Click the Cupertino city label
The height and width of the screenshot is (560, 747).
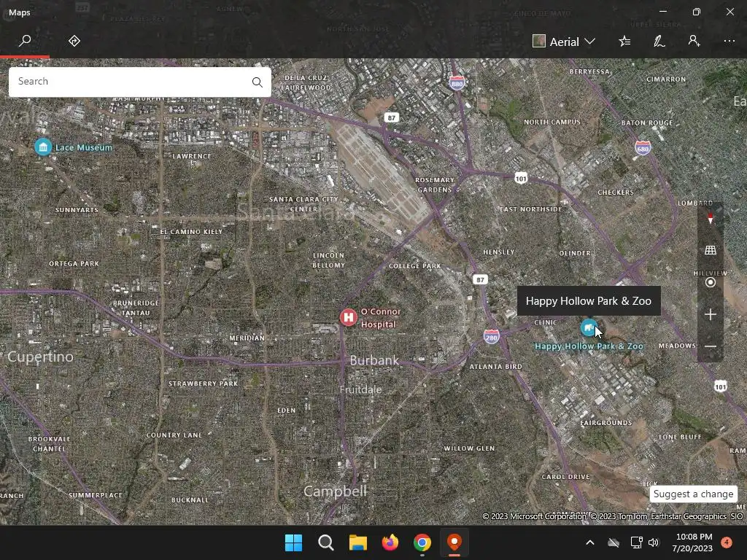point(41,357)
